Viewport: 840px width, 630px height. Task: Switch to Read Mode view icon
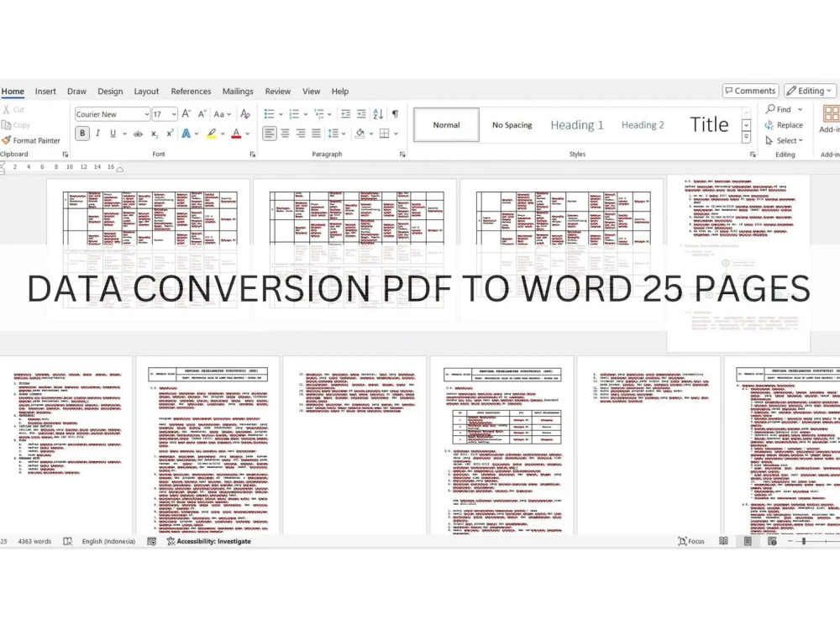[723, 541]
